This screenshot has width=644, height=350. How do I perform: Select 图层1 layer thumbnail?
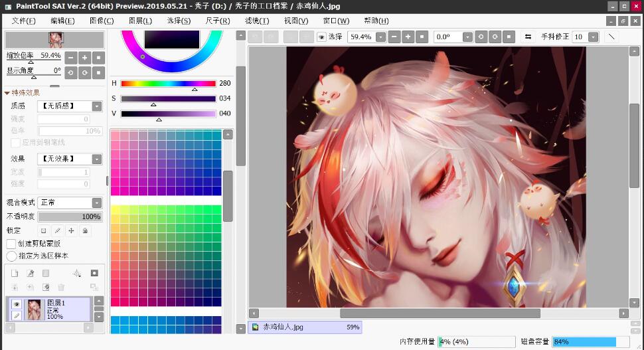pyautogui.click(x=34, y=309)
